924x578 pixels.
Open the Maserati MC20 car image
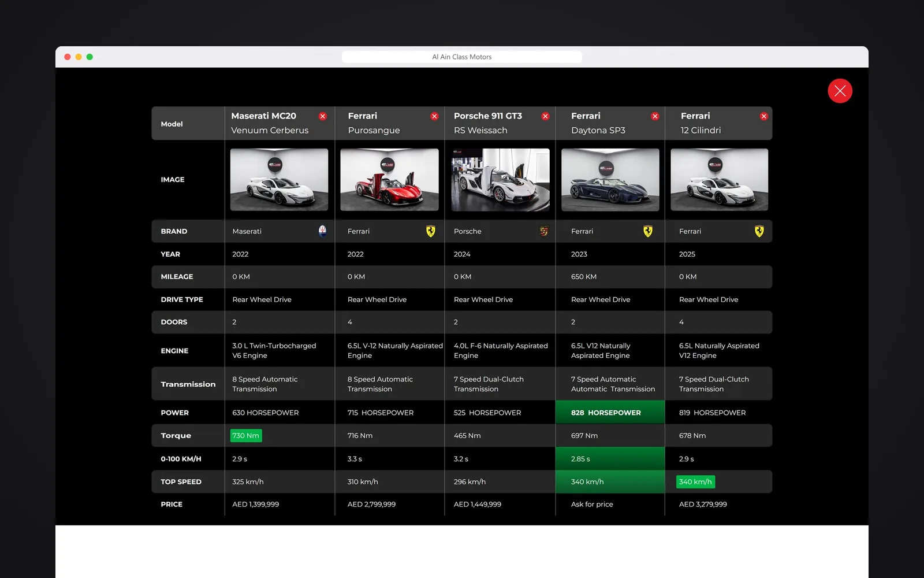tap(279, 180)
